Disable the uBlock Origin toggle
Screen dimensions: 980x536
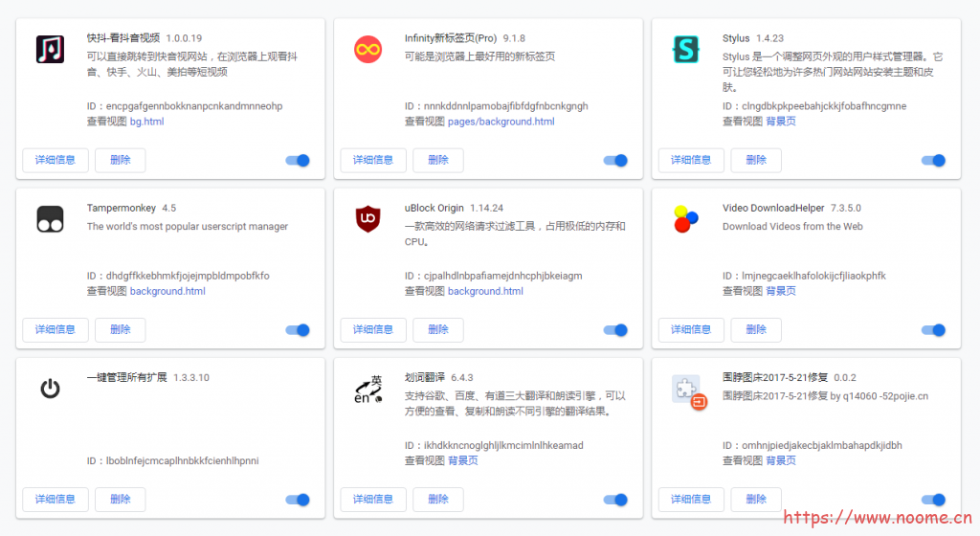click(x=615, y=330)
